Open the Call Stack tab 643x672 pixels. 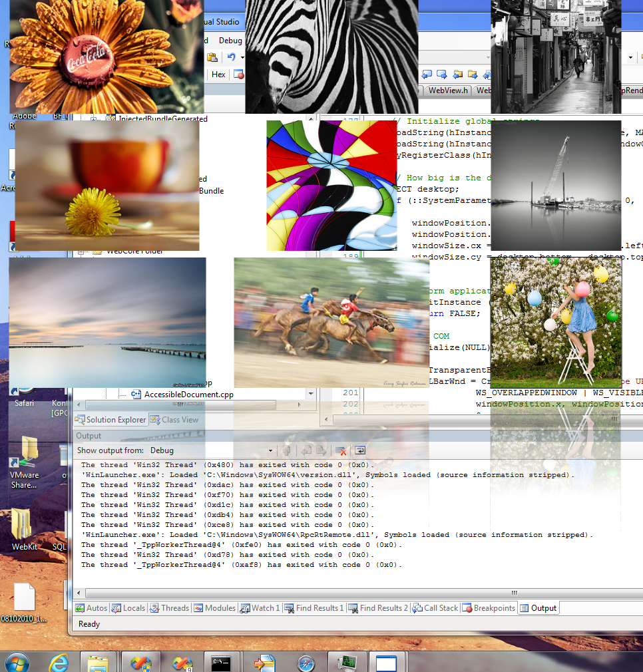[435, 608]
